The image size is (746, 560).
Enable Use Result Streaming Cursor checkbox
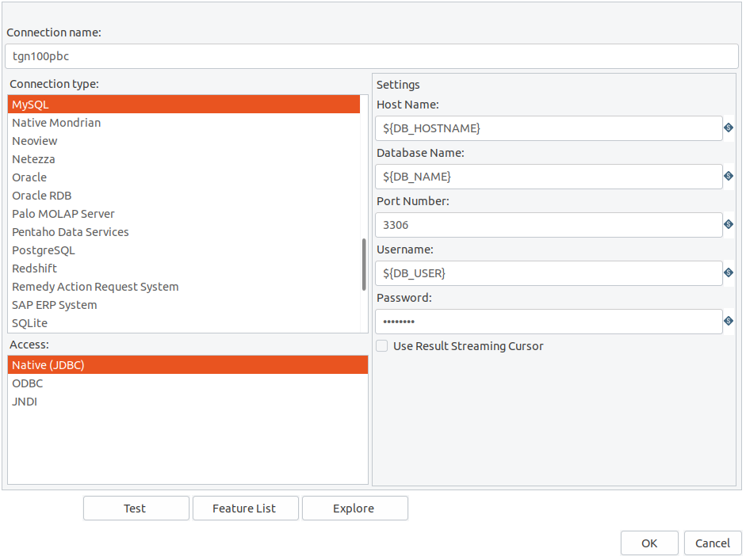(381, 345)
